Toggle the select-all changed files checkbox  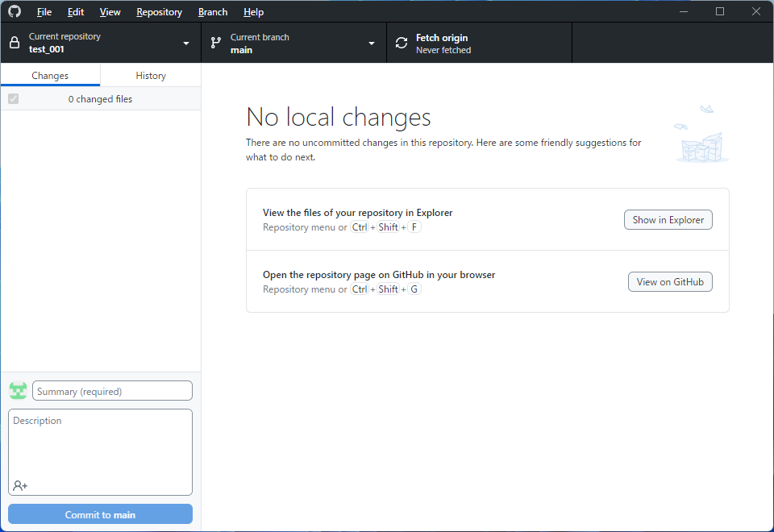[14, 98]
